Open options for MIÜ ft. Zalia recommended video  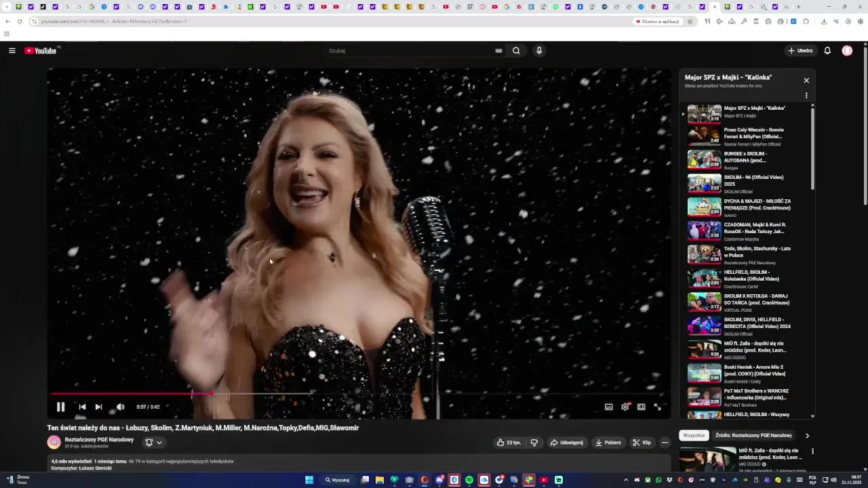(812, 451)
